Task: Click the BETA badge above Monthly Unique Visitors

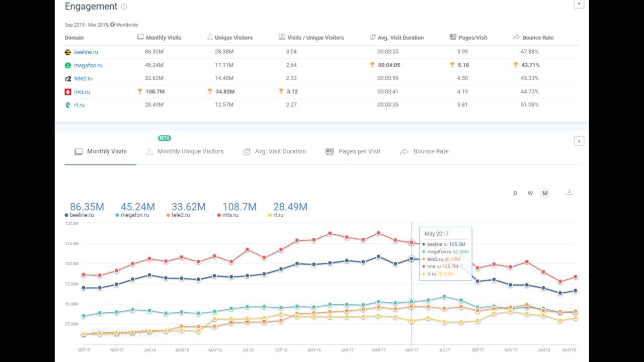Action: (165, 138)
